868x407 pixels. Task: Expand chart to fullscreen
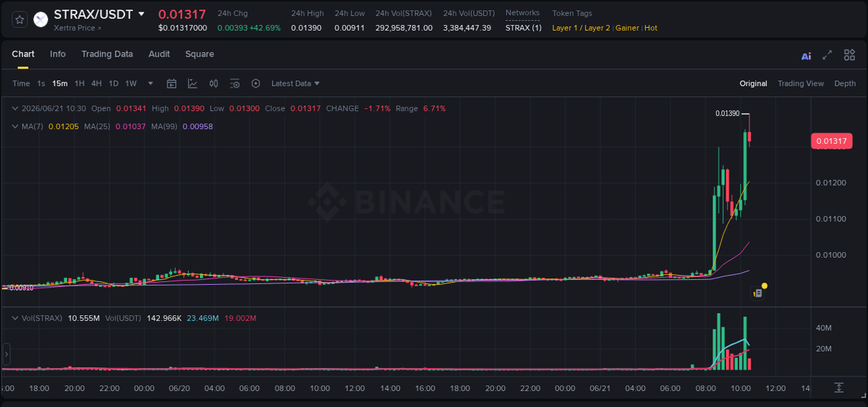tap(827, 55)
